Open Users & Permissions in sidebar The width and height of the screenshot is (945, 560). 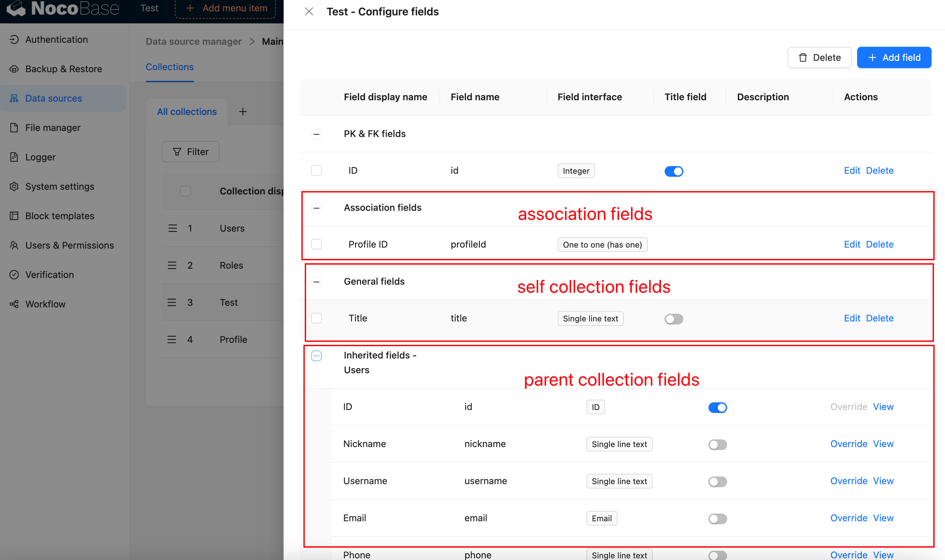[x=63, y=245]
